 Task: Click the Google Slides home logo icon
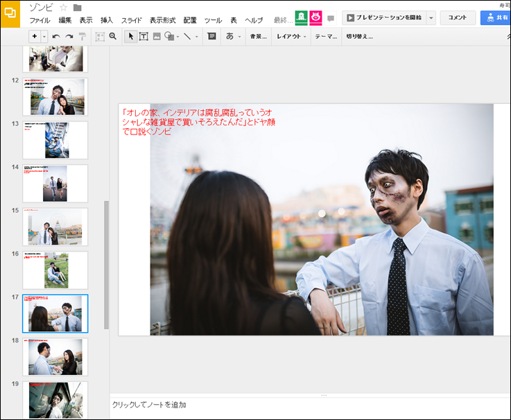(x=10, y=14)
